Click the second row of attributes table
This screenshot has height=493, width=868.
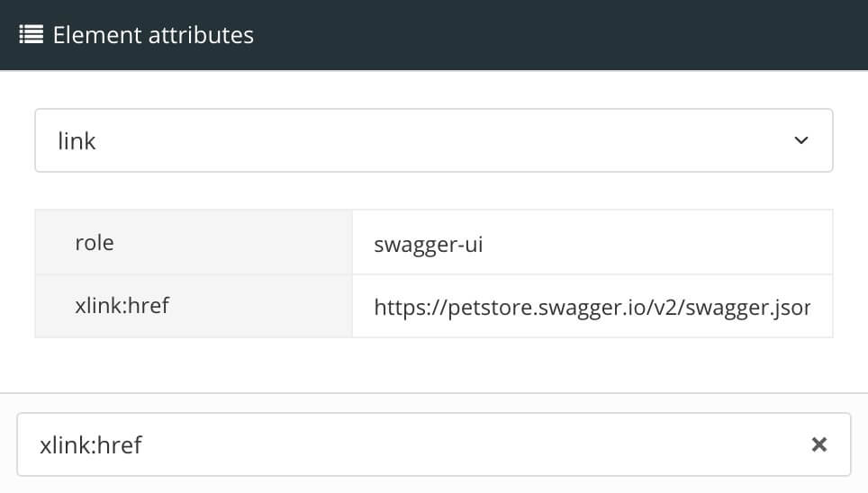(433, 307)
